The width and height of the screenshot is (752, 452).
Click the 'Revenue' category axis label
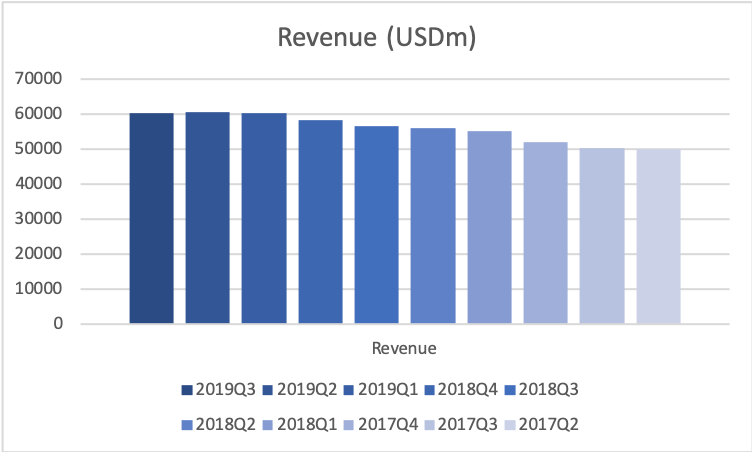404,348
